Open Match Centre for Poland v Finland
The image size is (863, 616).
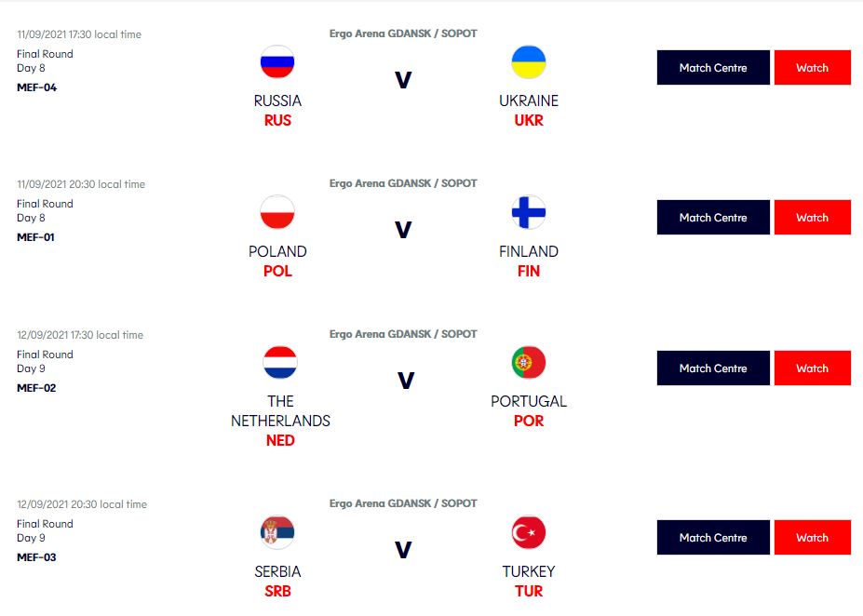[713, 217]
